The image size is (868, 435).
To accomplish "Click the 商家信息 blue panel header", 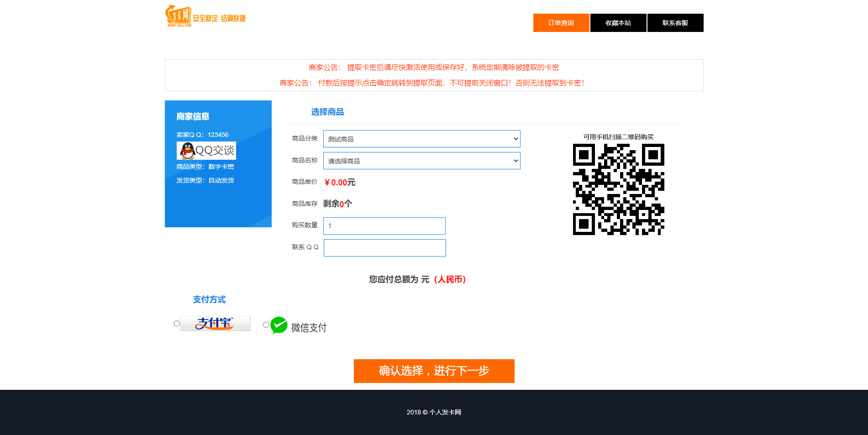I will pyautogui.click(x=192, y=116).
